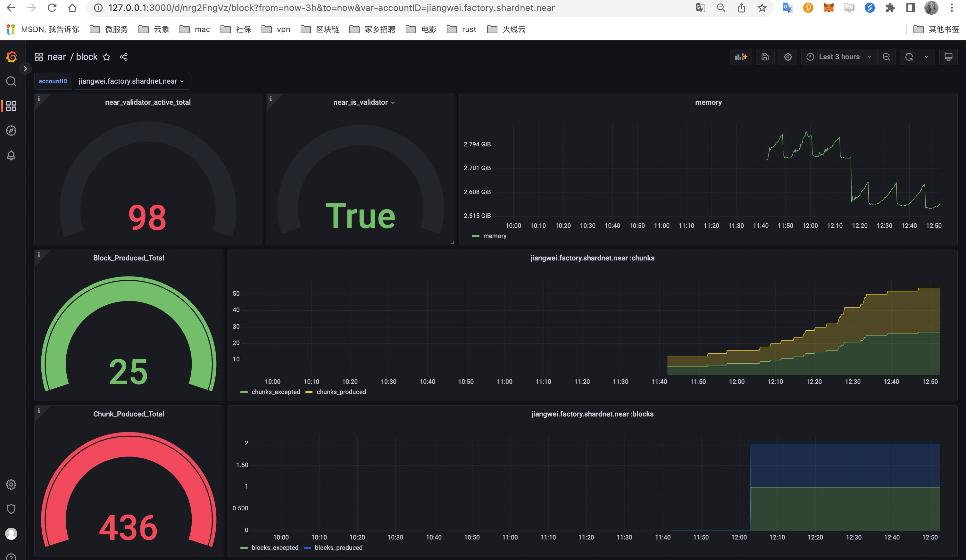Share the dashboard via share icon
The width and height of the screenshot is (966, 560).
123,57
